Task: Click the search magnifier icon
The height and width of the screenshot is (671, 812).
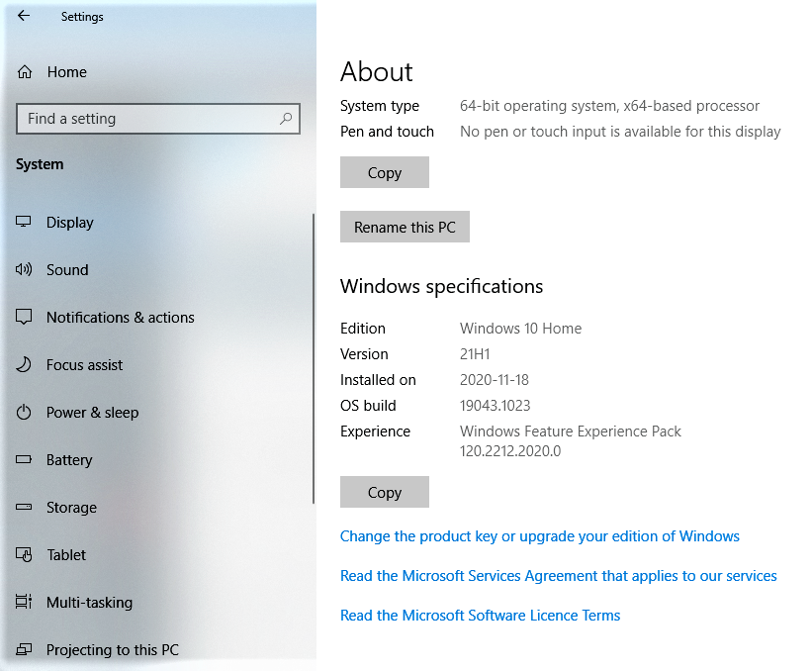Action: point(286,119)
